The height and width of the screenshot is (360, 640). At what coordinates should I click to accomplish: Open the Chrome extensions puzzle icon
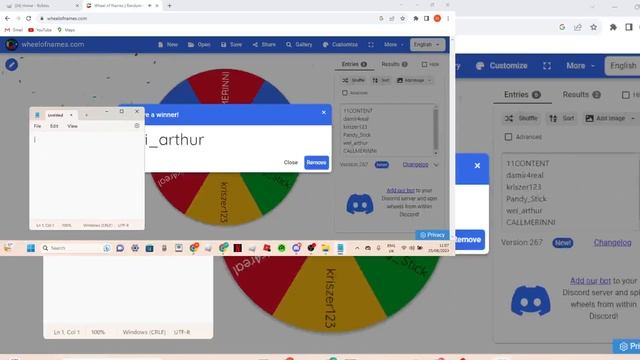tap(416, 18)
